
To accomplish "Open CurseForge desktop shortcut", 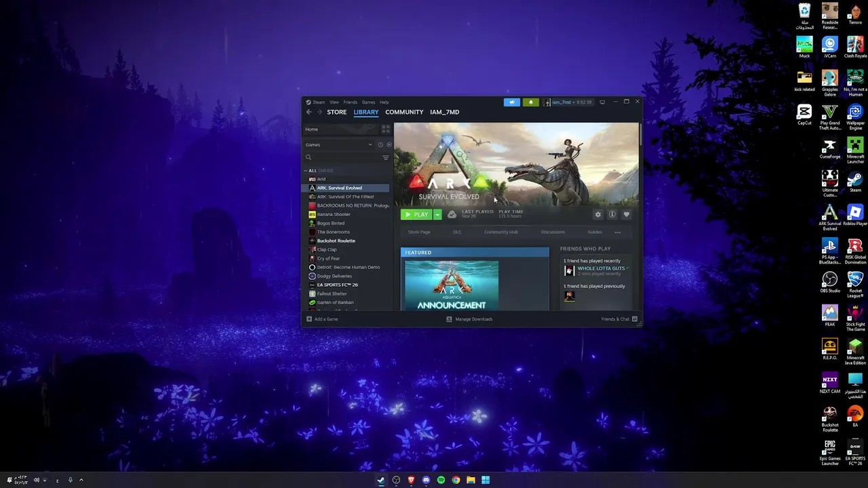I will tap(830, 148).
